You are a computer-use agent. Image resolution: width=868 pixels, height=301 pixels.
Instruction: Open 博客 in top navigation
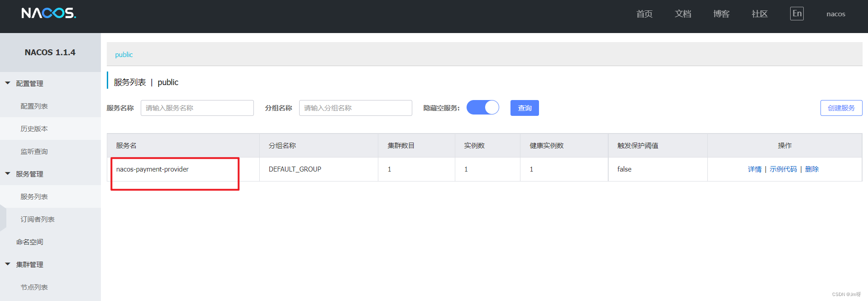[721, 14]
